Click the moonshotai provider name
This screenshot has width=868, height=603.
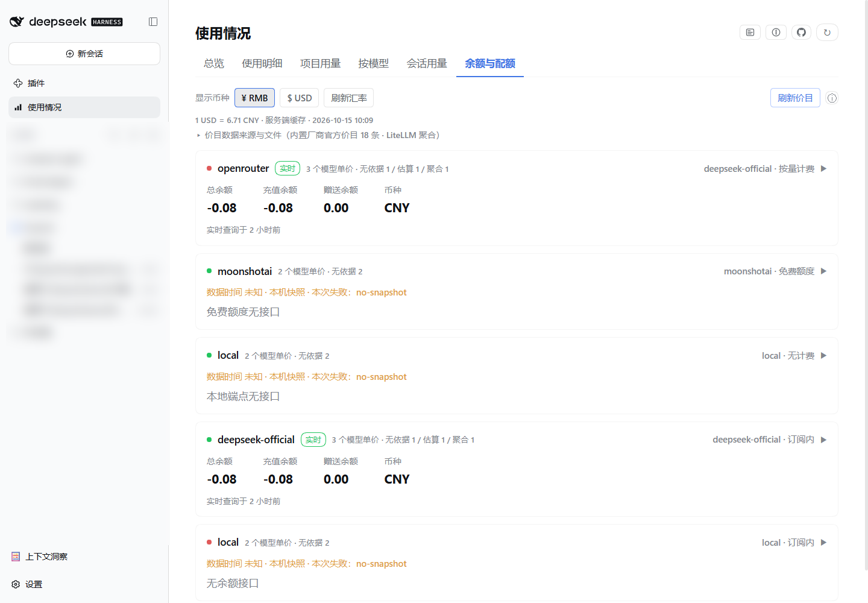(245, 271)
